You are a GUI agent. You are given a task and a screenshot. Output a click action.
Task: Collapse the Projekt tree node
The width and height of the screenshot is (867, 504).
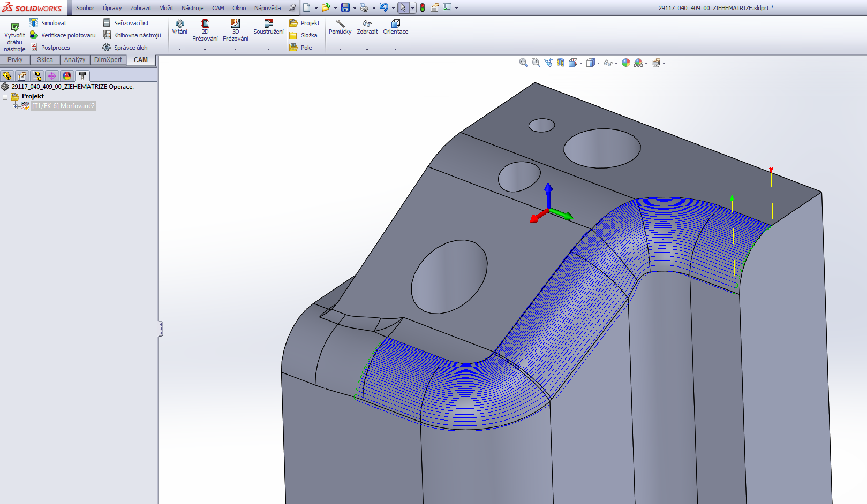click(5, 97)
